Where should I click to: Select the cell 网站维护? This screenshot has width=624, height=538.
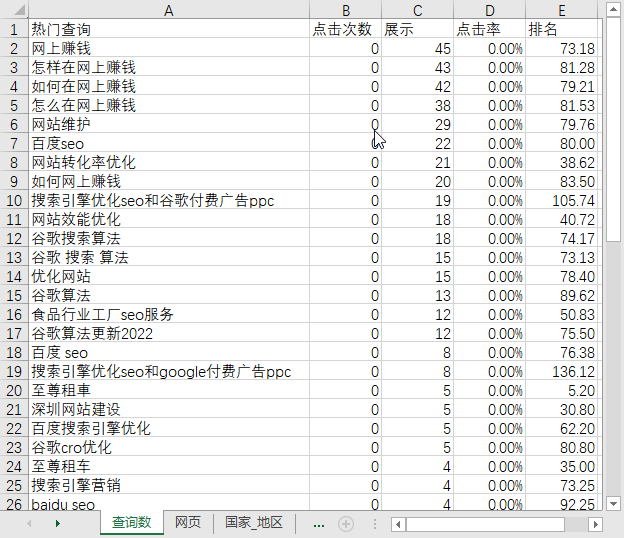[x=169, y=124]
